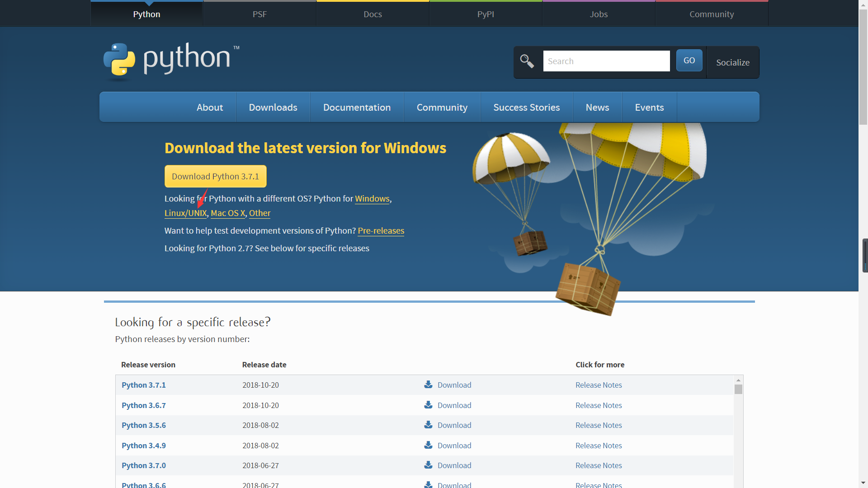Click download icon in Python 3.7.1 row
Viewport: 868px width, 488px height.
coord(428,385)
